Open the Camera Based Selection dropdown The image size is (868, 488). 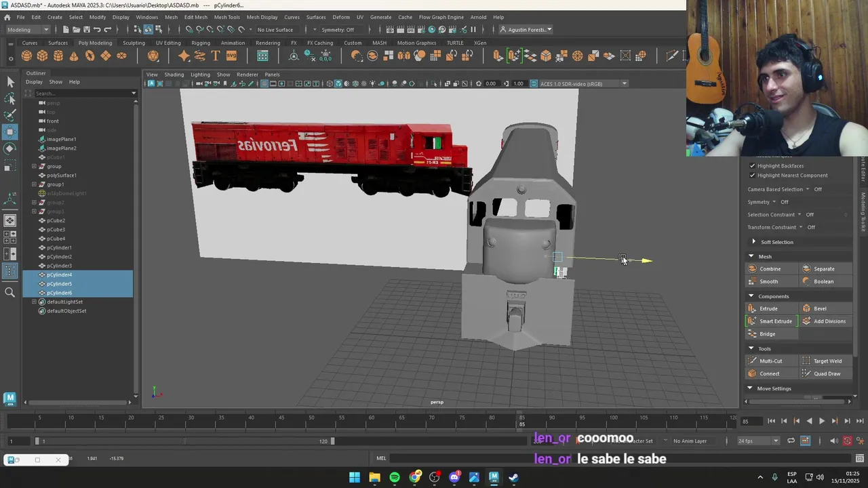(808, 189)
